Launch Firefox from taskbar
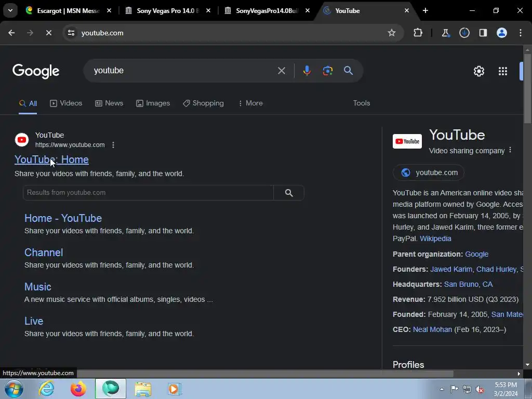Screen dimensions: 532x399 pyautogui.click(x=78, y=389)
